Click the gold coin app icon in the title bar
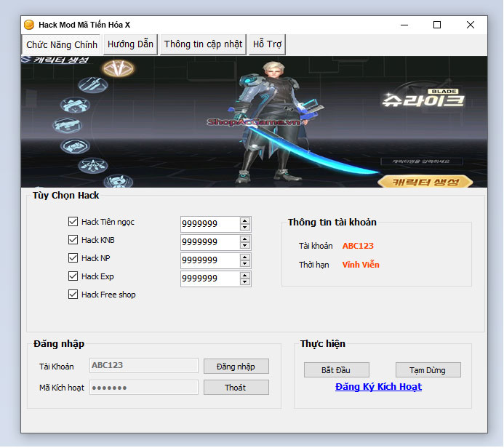Viewport: 504px width, 448px height. (x=29, y=25)
